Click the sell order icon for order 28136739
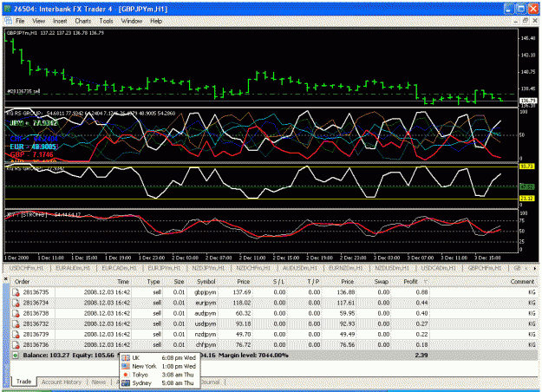 (16, 335)
